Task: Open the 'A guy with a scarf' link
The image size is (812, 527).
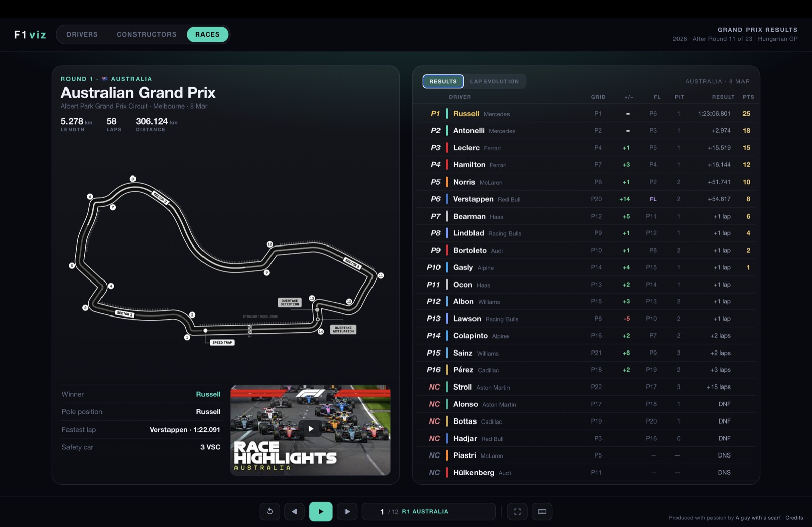Action: (758, 518)
